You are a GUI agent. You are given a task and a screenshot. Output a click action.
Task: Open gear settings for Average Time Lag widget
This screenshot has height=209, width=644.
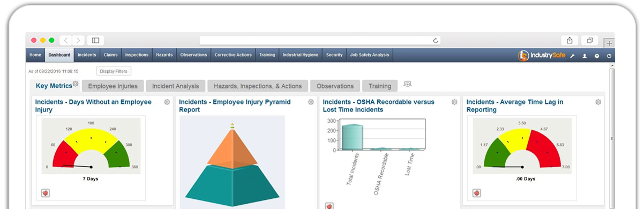(598, 102)
